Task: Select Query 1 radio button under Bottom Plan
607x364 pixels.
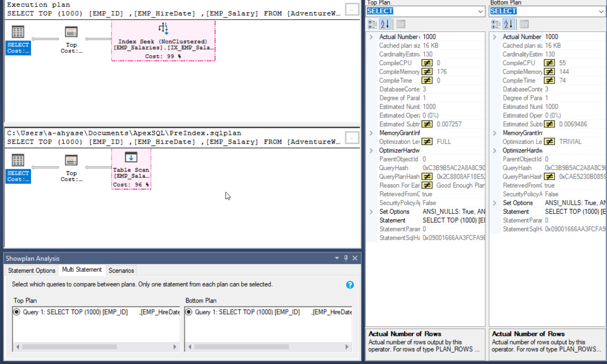Action: tap(189, 312)
